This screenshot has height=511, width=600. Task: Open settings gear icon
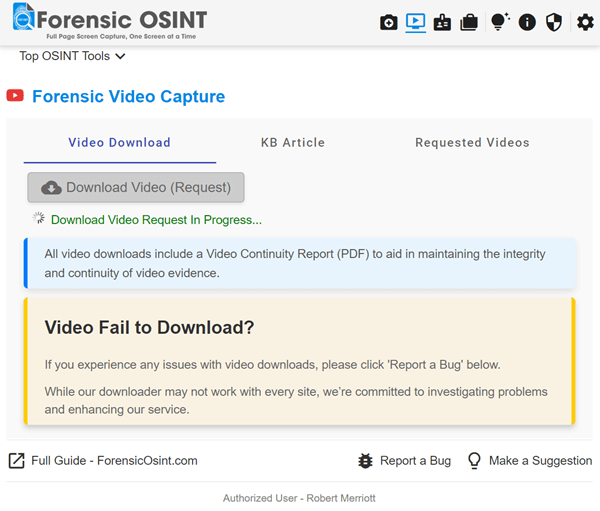pyautogui.click(x=585, y=22)
